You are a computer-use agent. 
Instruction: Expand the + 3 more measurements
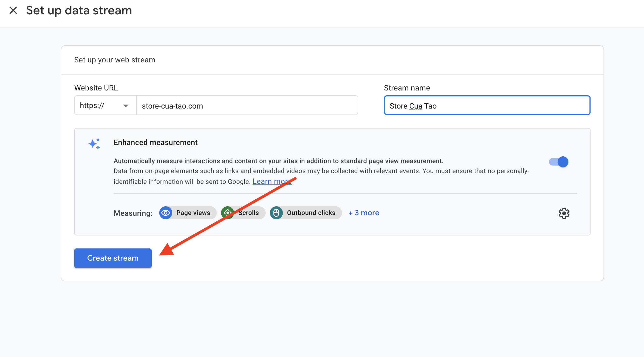364,213
